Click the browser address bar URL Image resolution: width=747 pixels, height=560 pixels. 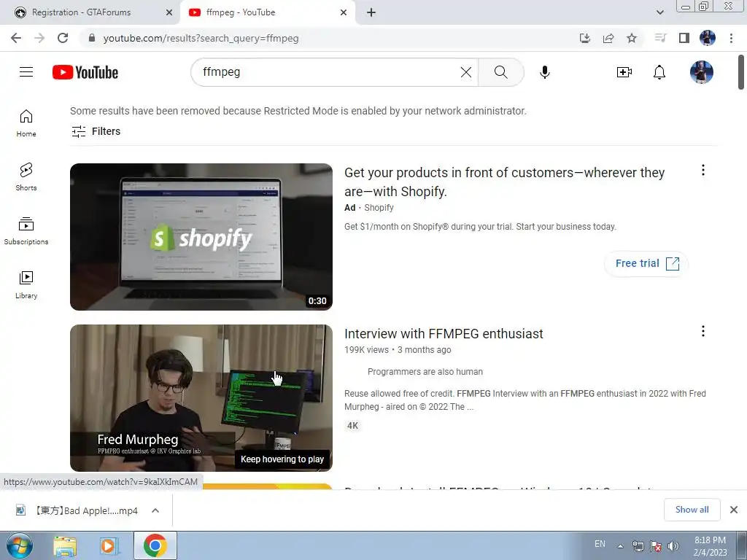pos(201,38)
